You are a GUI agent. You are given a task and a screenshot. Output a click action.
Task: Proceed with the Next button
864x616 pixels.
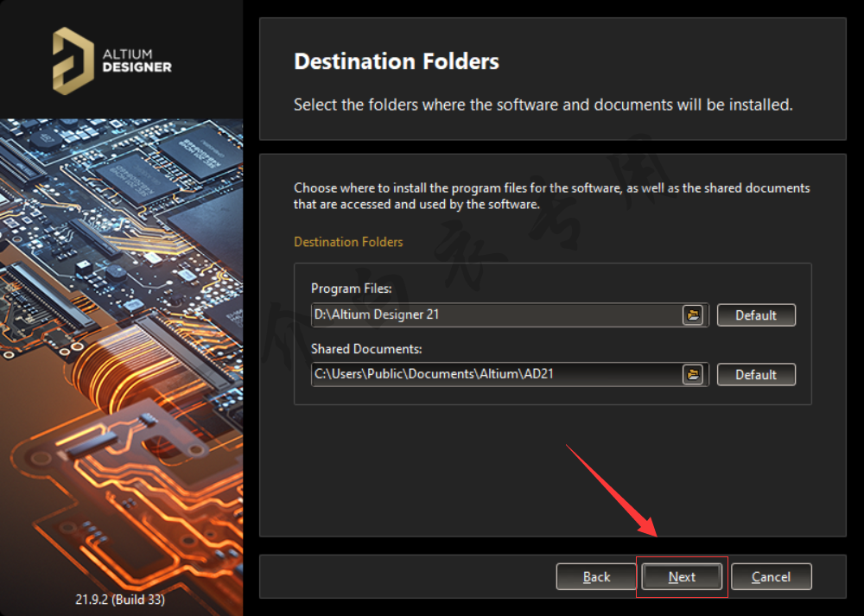(682, 577)
